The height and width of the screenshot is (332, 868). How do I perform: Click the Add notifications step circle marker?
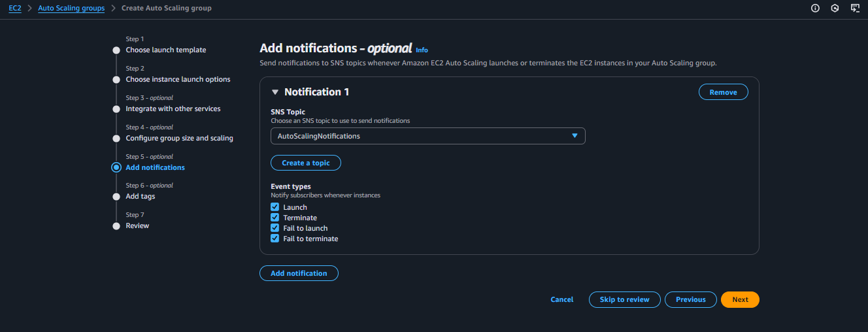point(116,167)
